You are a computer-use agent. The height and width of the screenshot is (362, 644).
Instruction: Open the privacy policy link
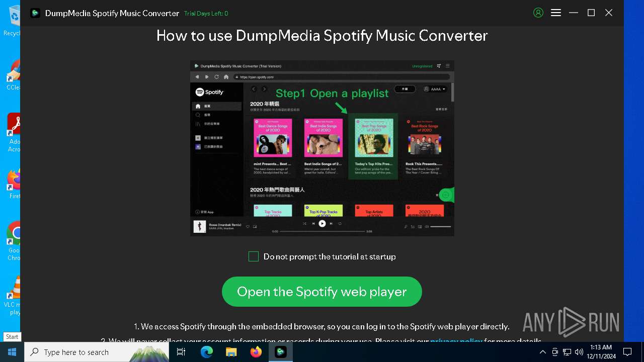point(456,341)
